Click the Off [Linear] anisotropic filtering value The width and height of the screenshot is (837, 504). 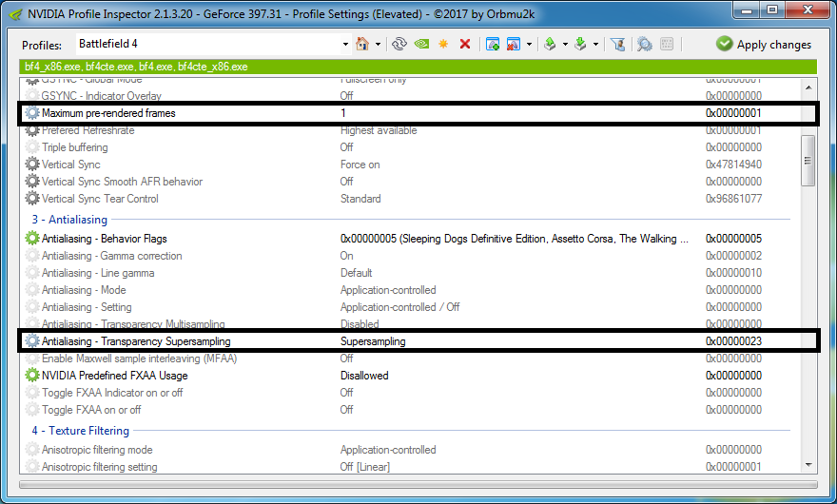tap(365, 467)
